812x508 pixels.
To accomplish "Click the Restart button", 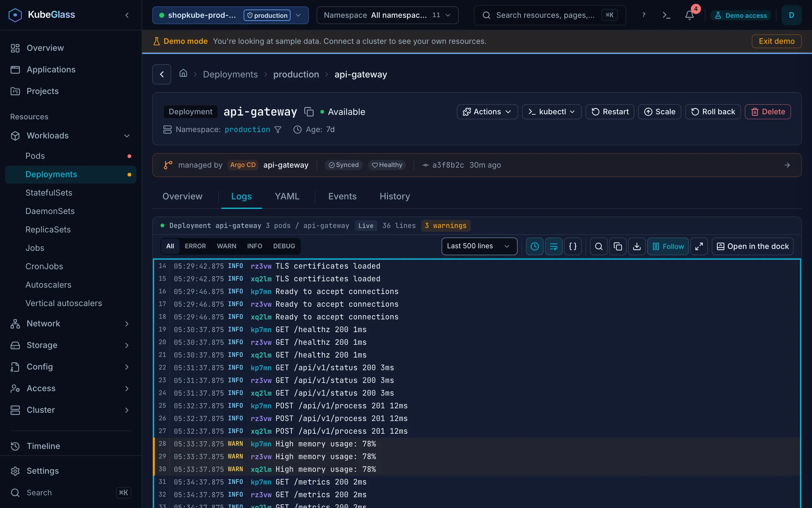I will (610, 111).
